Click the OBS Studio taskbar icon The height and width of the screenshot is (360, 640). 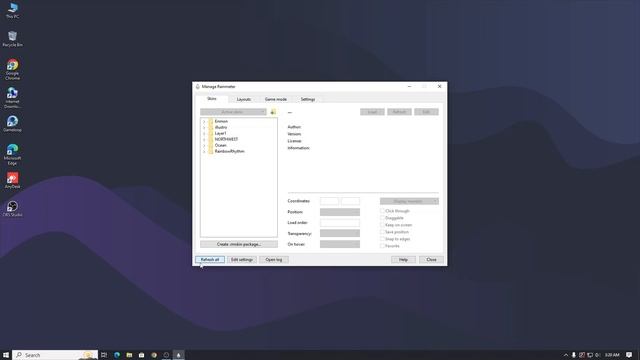point(166,355)
